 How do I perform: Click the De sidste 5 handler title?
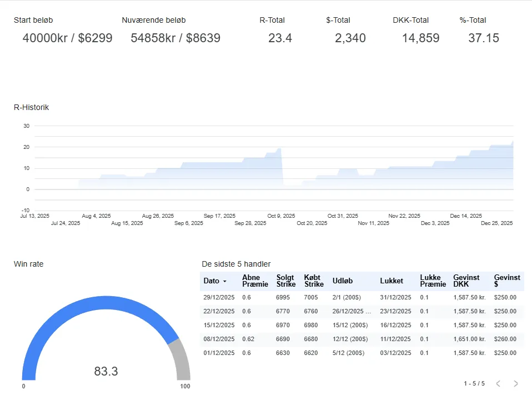[236, 264]
